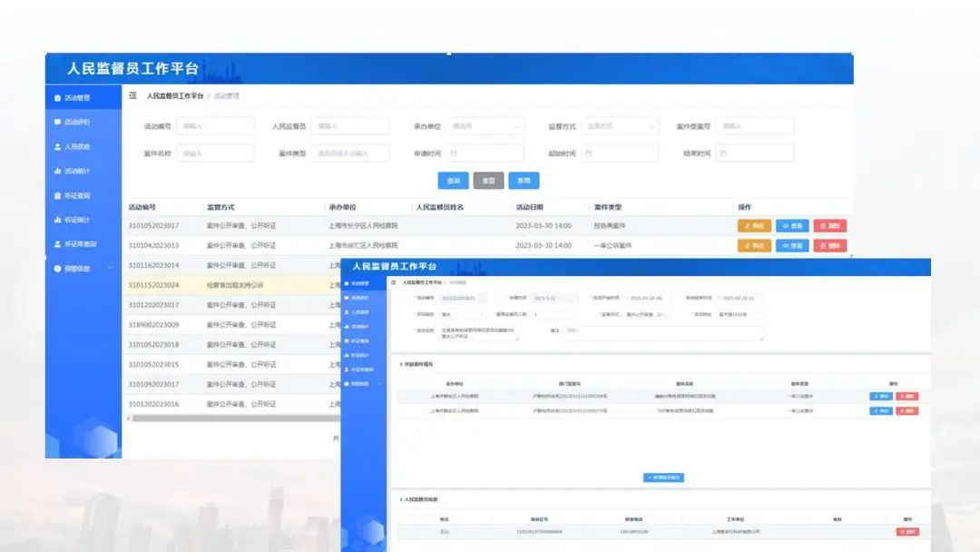The image size is (980, 552).
Task: Click the blue 查询 search button
Action: coord(453,181)
